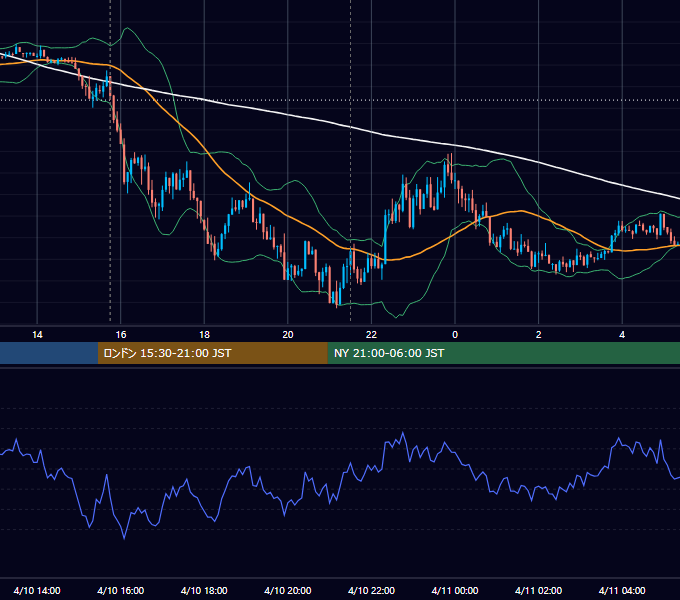
Task: Click the 4/11 00:00 date label
Action: (x=455, y=590)
